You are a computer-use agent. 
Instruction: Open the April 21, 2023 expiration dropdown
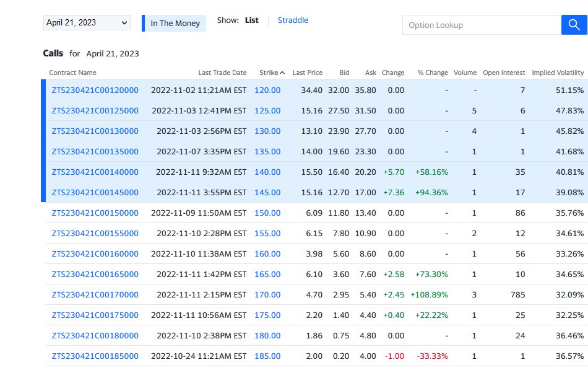[x=87, y=22]
